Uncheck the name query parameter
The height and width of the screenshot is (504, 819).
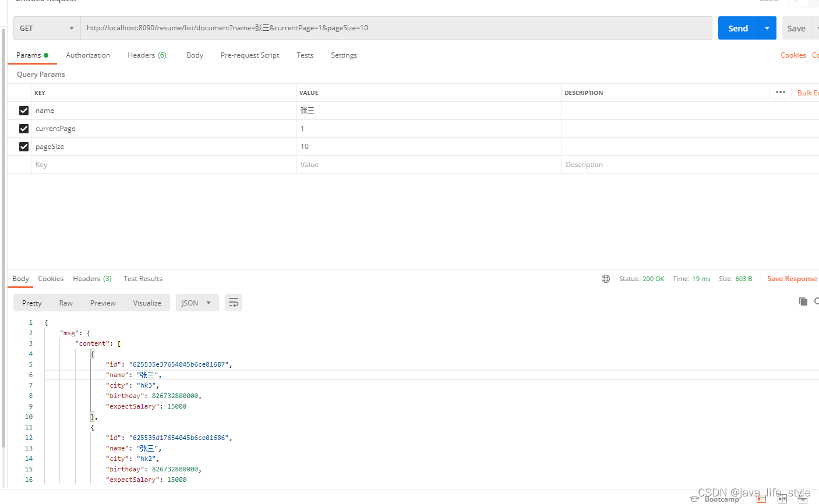24,111
